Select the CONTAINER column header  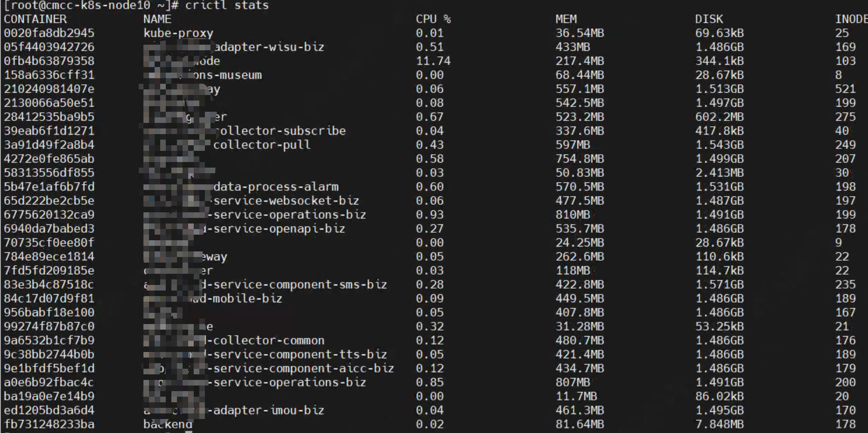(x=35, y=19)
